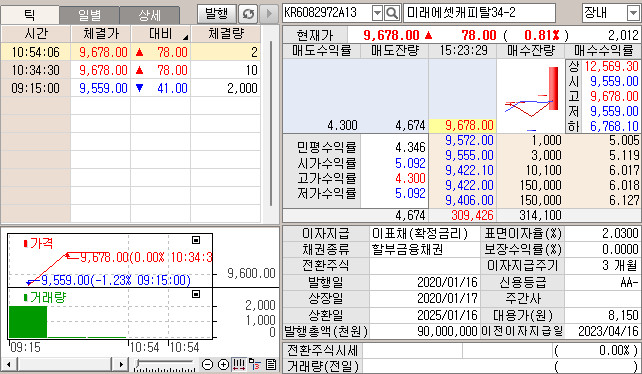
Task: Click chart scrollbar left arrow
Action: [x=9, y=364]
